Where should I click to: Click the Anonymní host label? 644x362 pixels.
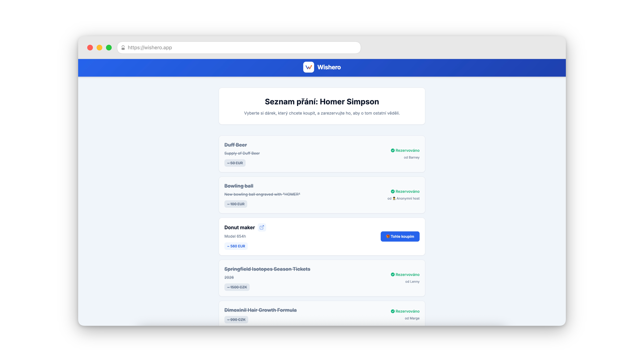(x=408, y=198)
